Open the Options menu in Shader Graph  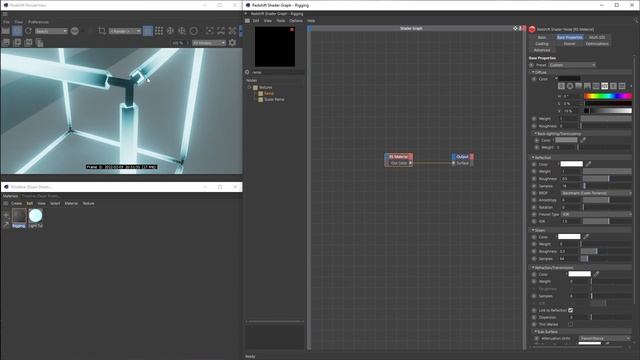(296, 21)
